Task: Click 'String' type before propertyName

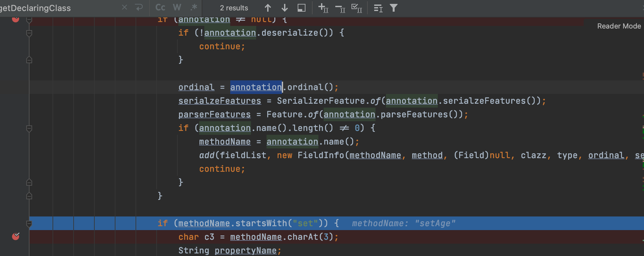Action: tap(194, 250)
